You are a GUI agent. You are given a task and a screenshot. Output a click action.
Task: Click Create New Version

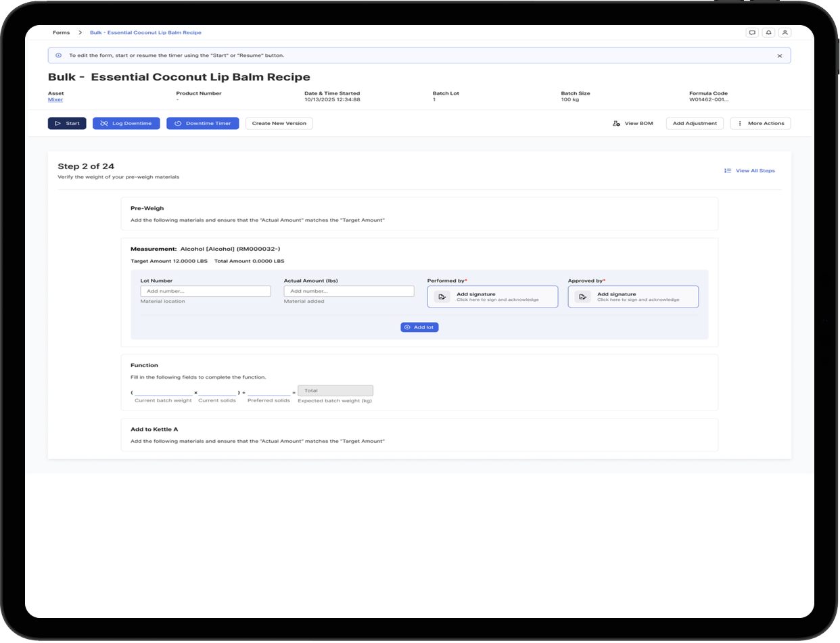point(279,123)
